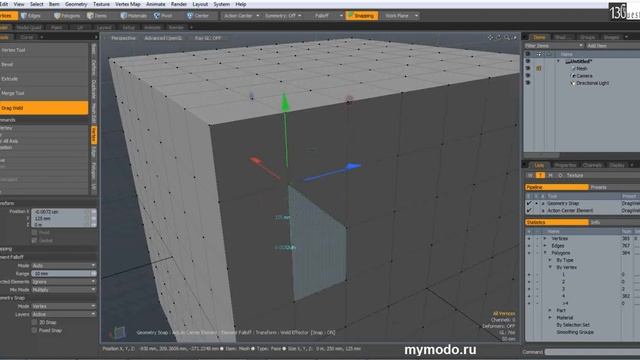The width and height of the screenshot is (640, 360).
Task: Toggle visibility eye for Untitled scene
Action: (528, 61)
